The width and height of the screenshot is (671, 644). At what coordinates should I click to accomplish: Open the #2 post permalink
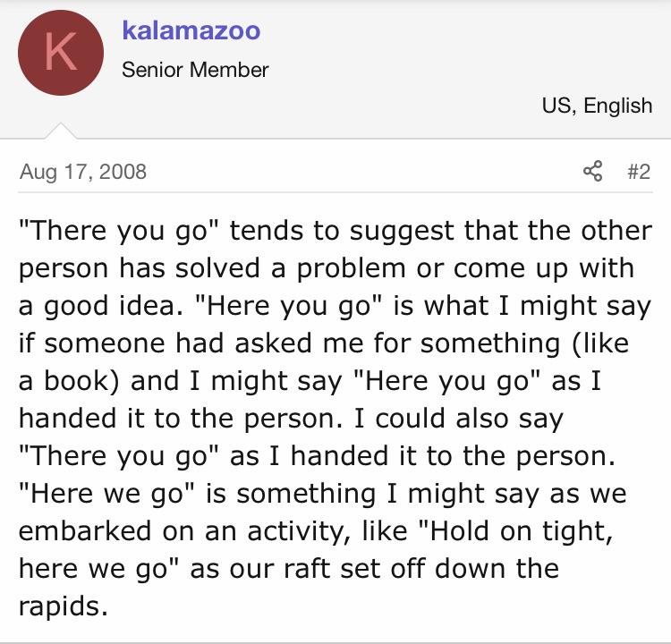(639, 172)
